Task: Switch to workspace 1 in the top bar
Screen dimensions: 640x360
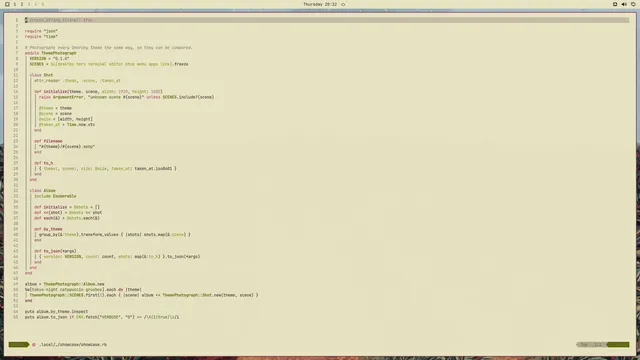Action: coord(15,4)
